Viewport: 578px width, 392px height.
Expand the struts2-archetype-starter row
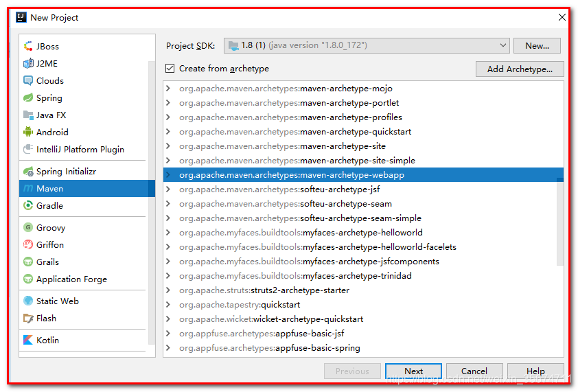pyautogui.click(x=168, y=290)
